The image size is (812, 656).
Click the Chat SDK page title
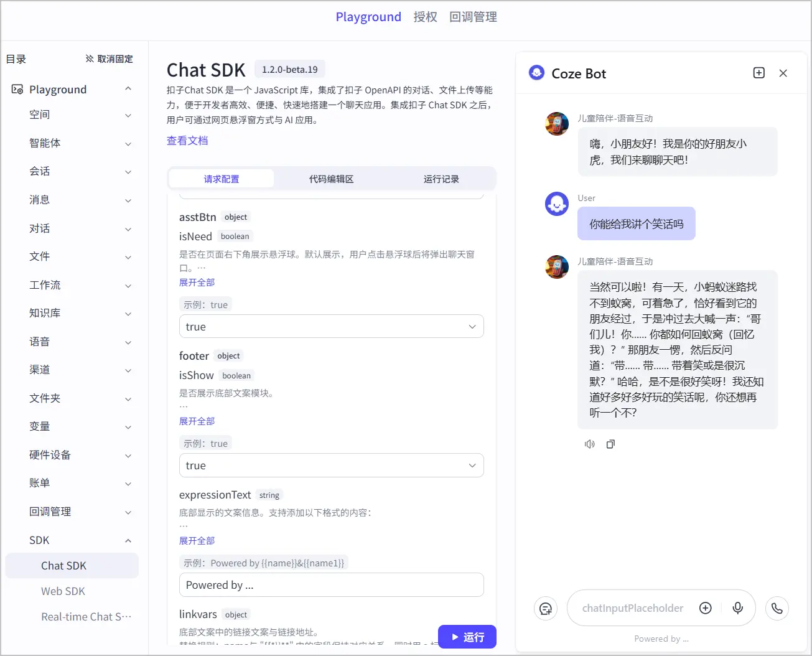point(206,70)
